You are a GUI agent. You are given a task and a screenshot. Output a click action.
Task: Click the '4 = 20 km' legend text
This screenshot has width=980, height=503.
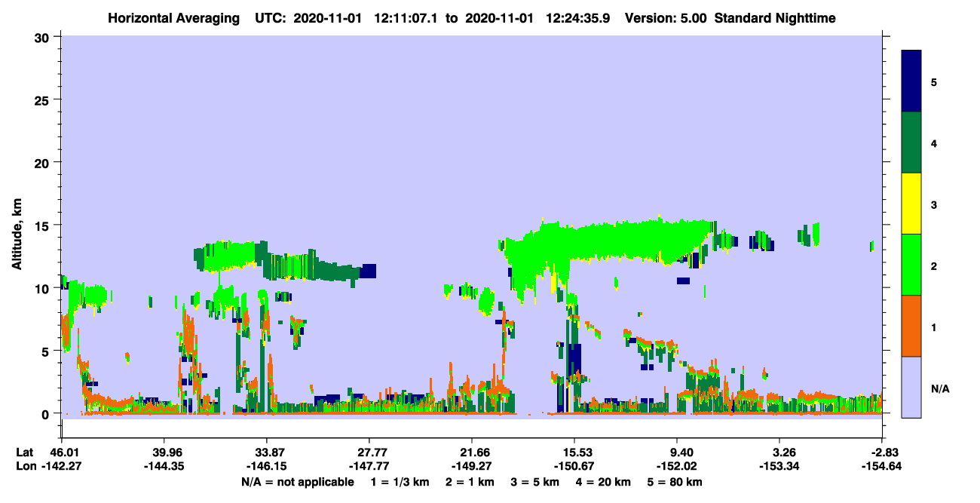coord(605,482)
